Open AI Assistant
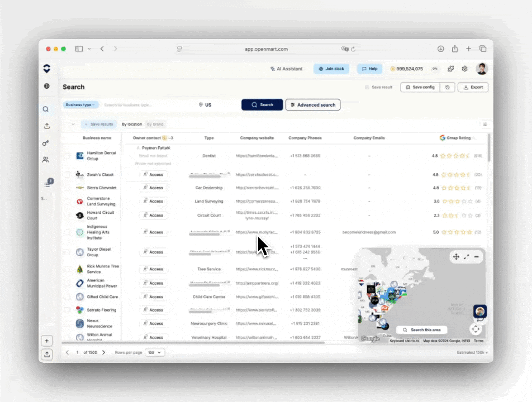 pos(286,69)
